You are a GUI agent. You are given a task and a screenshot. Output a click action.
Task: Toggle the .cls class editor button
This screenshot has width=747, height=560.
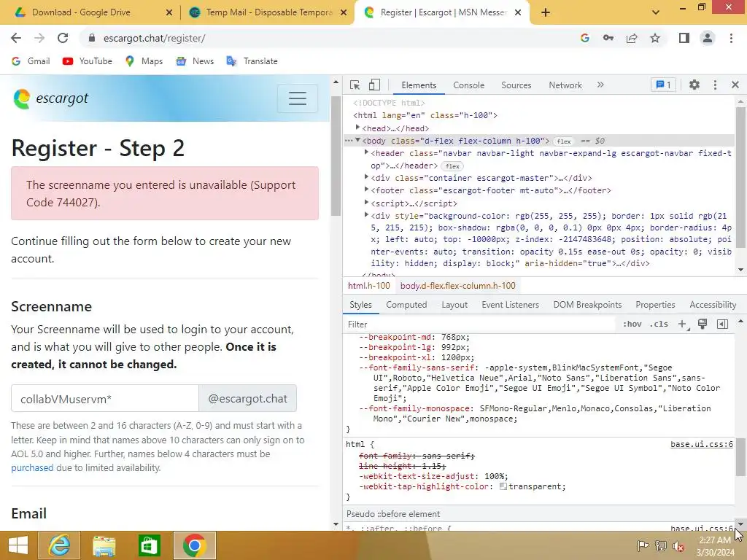[659, 324]
